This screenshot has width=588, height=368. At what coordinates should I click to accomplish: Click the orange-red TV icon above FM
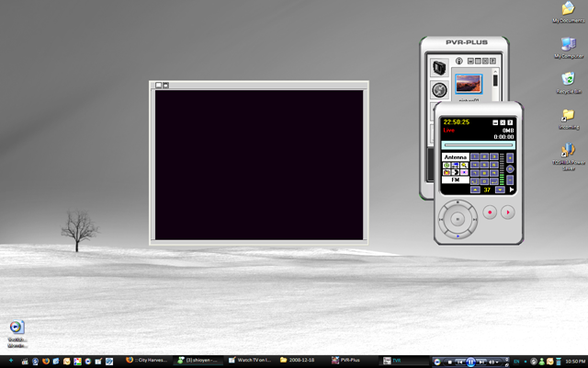click(447, 172)
